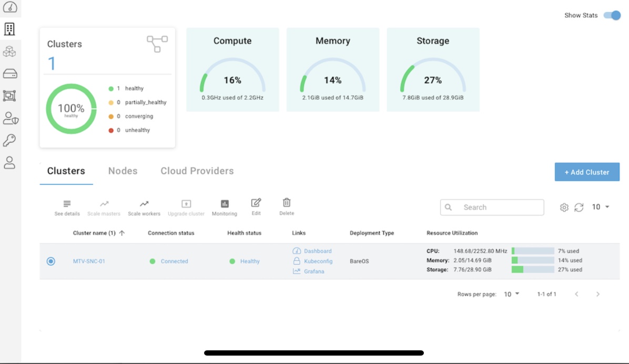Switch to the Nodes tab
The width and height of the screenshot is (629, 364).
click(x=123, y=171)
